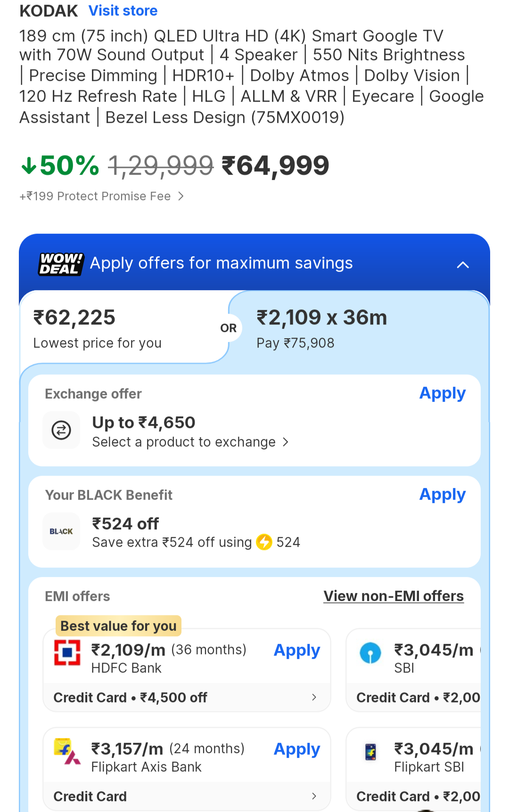The image size is (509, 812).
Task: Collapse the maximum savings offers panel
Action: click(x=463, y=265)
